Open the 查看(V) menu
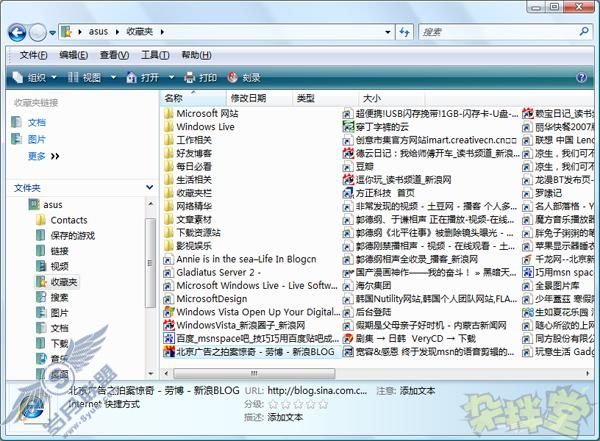This screenshot has width=600, height=441. [114, 56]
